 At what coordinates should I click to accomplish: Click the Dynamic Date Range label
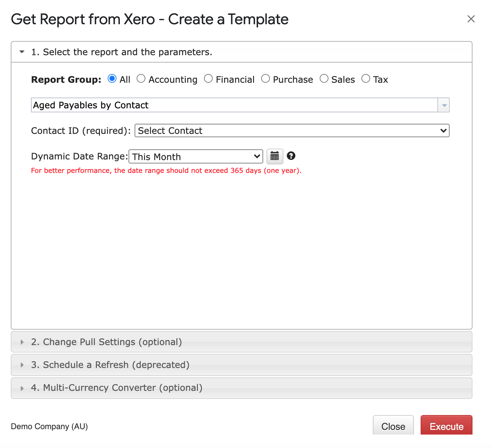point(80,156)
